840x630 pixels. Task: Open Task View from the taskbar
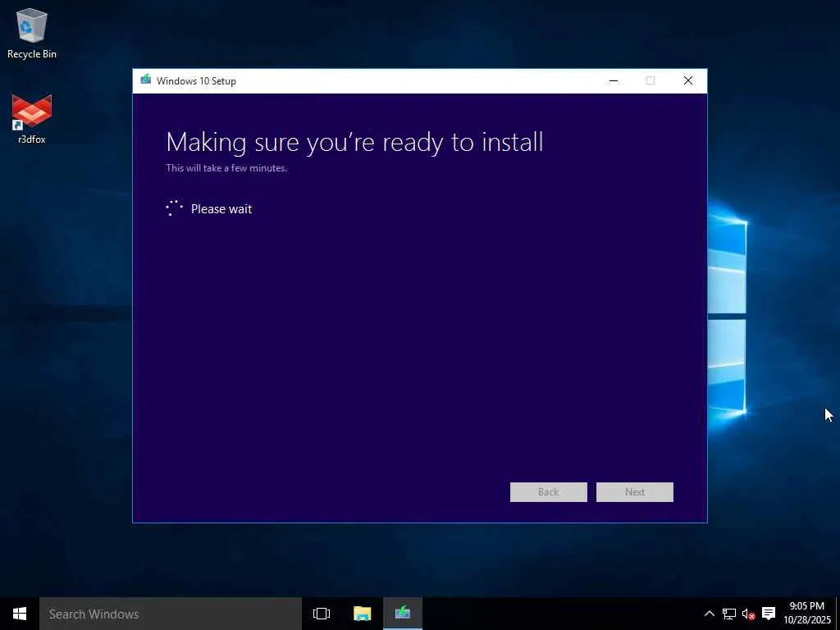pos(322,614)
